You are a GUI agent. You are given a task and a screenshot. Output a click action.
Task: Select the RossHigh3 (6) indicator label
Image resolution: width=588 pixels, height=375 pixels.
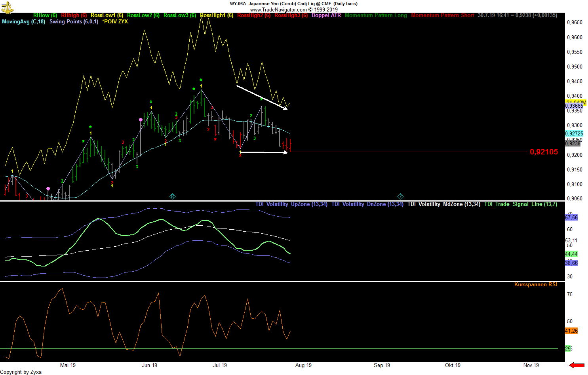point(291,15)
